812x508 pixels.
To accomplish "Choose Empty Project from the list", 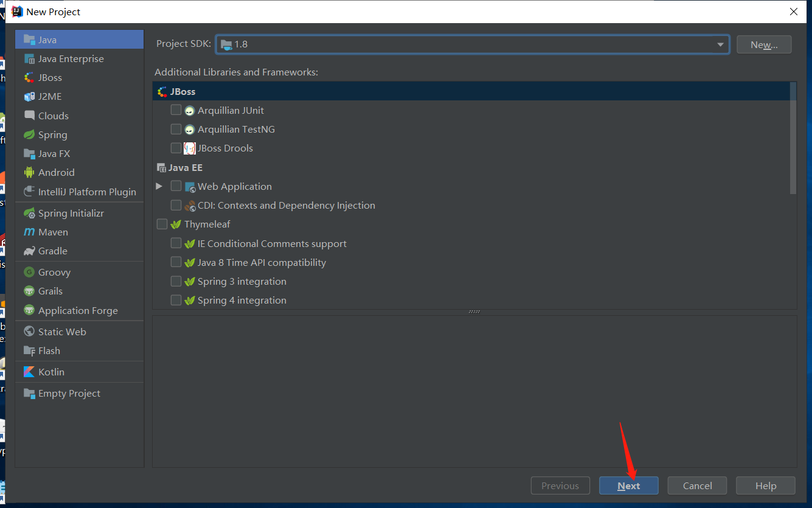I will [69, 393].
